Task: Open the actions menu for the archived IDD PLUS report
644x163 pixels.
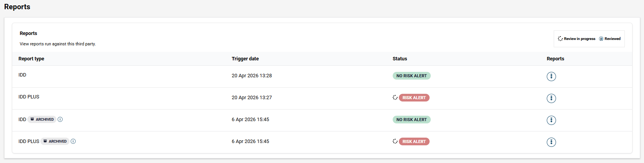Action: pos(551,142)
